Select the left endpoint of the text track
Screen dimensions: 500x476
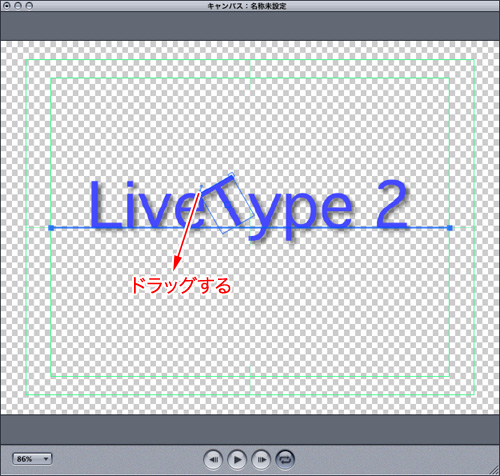(51, 228)
